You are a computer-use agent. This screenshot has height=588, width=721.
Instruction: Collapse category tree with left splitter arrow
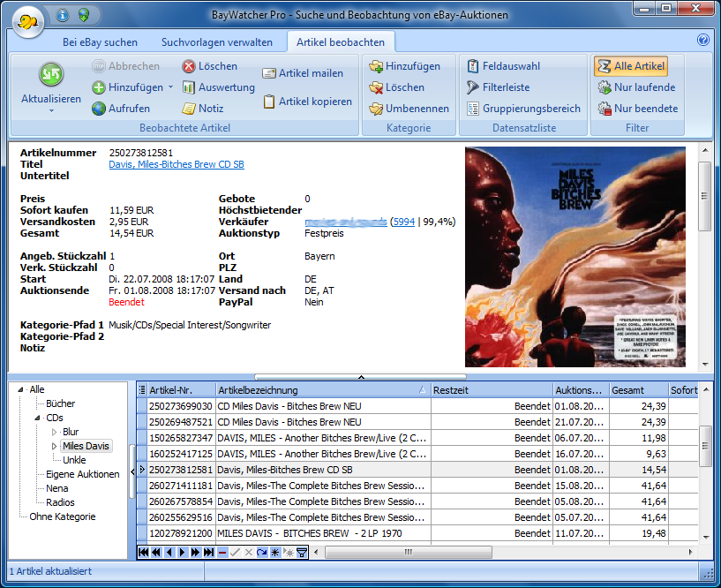coord(132,471)
